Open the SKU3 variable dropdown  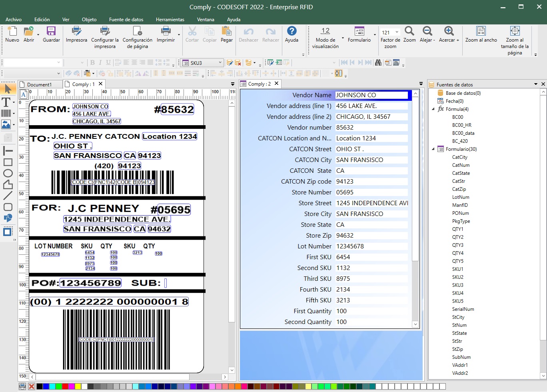(220, 62)
